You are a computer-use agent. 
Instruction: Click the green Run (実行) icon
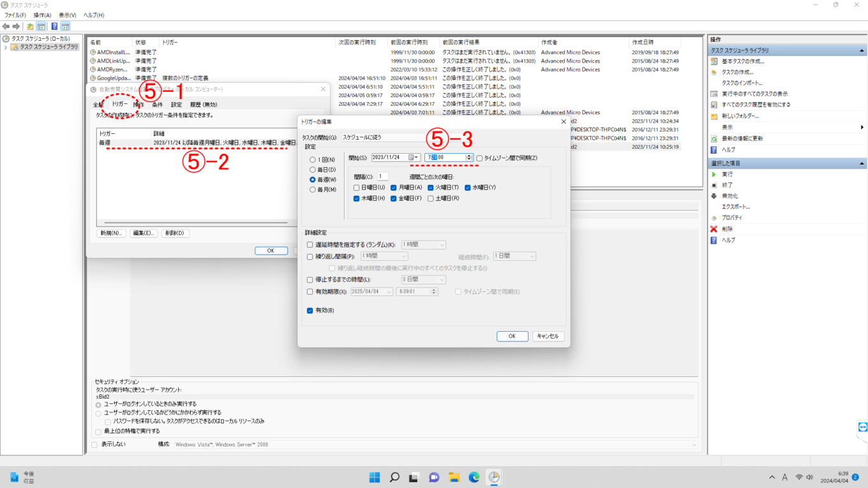[714, 174]
